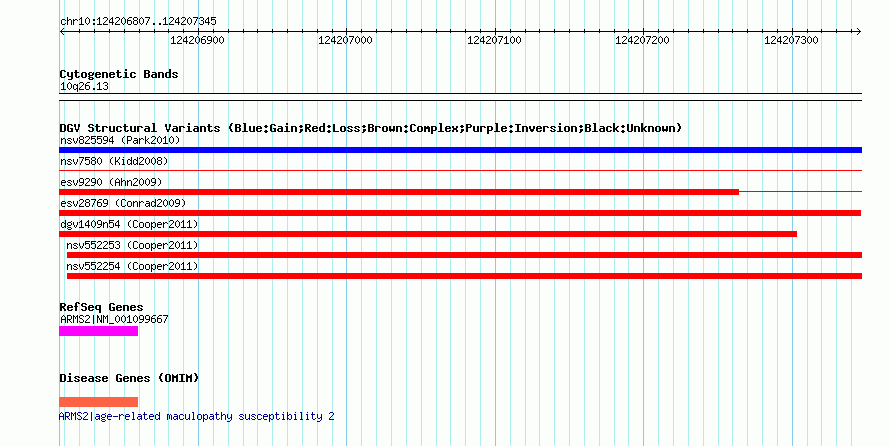The height and width of the screenshot is (446, 890).
Task: Click the orange ARMS2 OMIM disease bar
Action: [x=98, y=402]
